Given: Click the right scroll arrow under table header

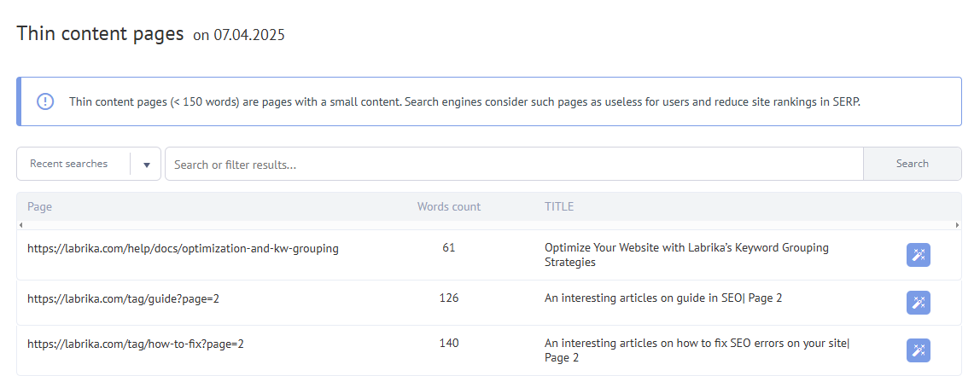Looking at the screenshot, I should click(x=958, y=225).
